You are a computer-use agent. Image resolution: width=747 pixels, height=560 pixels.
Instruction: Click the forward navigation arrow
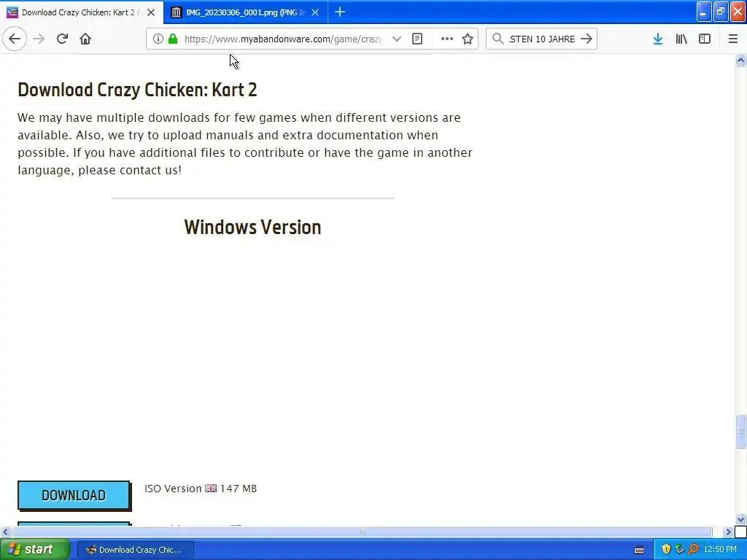tap(39, 39)
